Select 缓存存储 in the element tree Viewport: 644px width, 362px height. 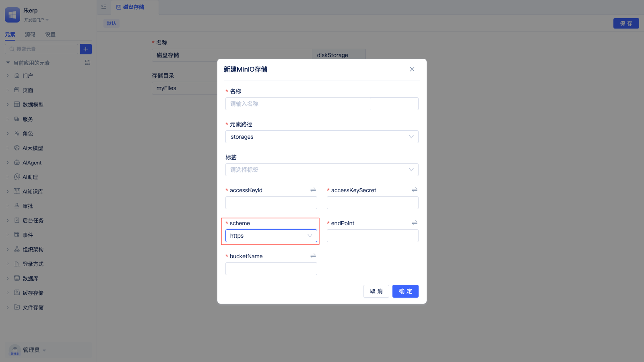[x=33, y=293]
